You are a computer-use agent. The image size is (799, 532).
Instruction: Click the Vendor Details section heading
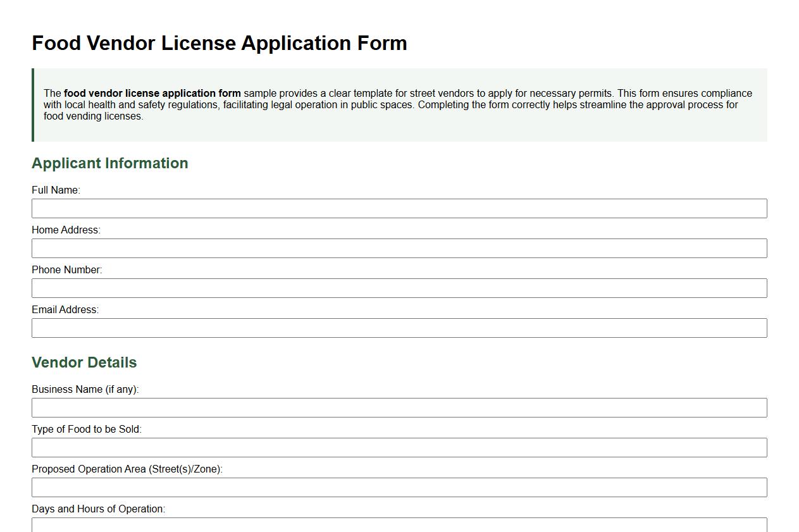click(x=84, y=362)
